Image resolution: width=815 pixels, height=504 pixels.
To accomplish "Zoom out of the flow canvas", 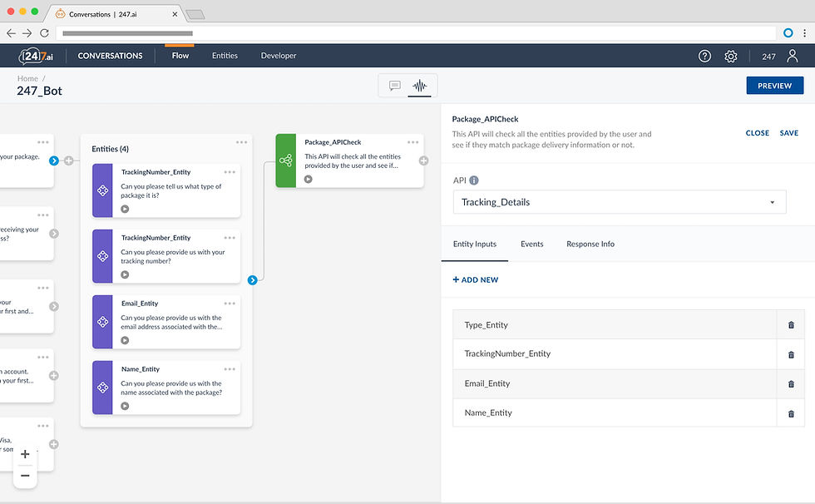I will tap(25, 476).
